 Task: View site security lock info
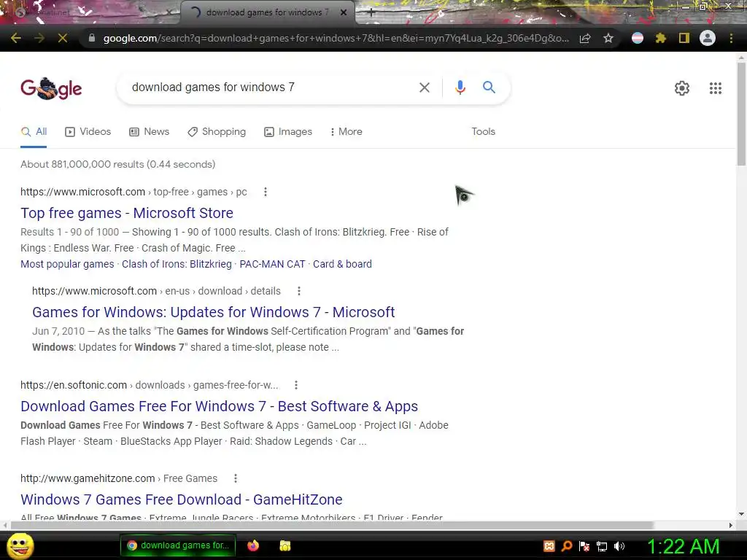click(x=92, y=38)
